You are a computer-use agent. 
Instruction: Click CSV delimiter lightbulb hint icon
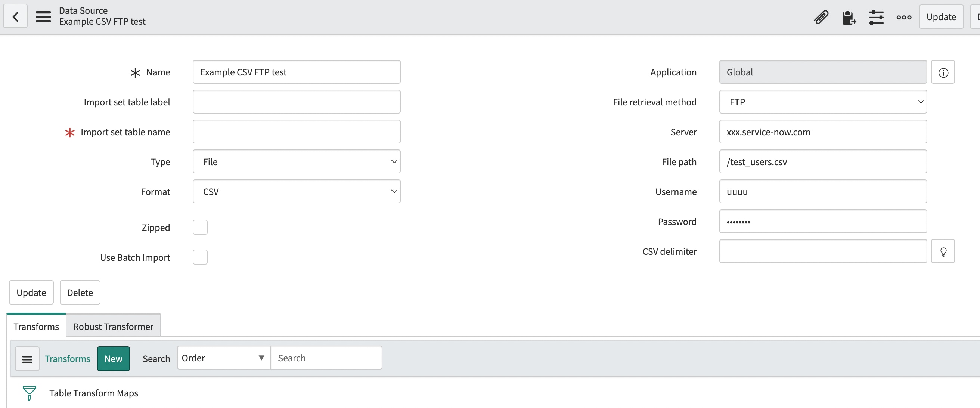[943, 251]
